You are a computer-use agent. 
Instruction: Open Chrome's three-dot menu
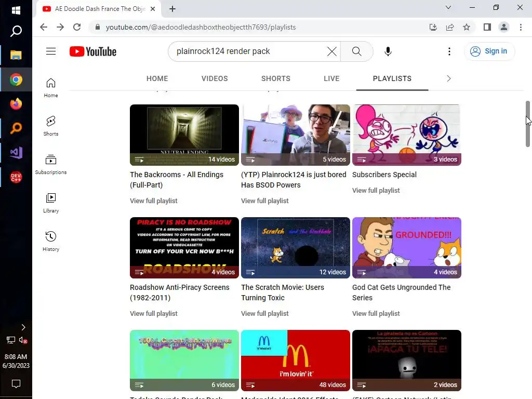tap(521, 27)
